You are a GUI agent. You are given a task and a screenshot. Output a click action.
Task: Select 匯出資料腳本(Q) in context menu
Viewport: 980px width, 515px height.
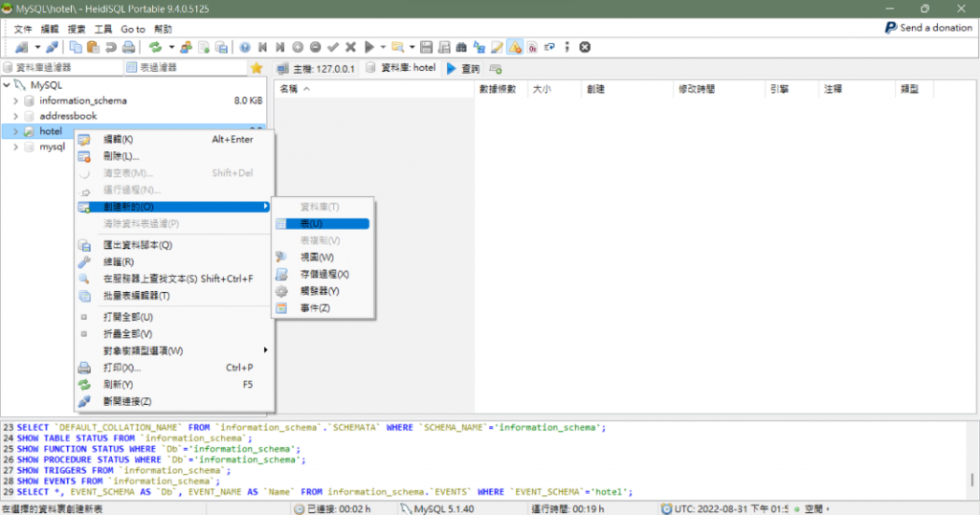coord(174,246)
